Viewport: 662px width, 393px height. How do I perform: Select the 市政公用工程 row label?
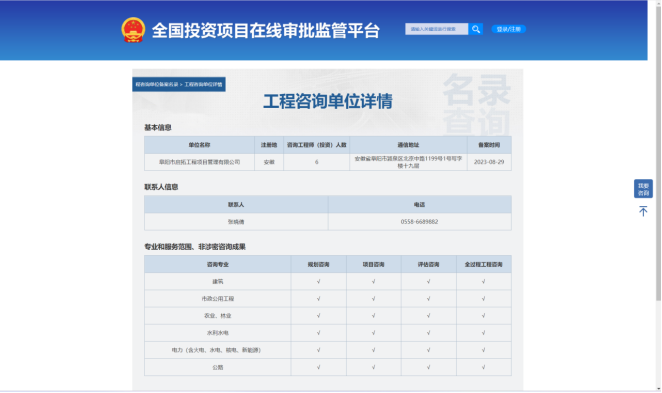coord(217,299)
